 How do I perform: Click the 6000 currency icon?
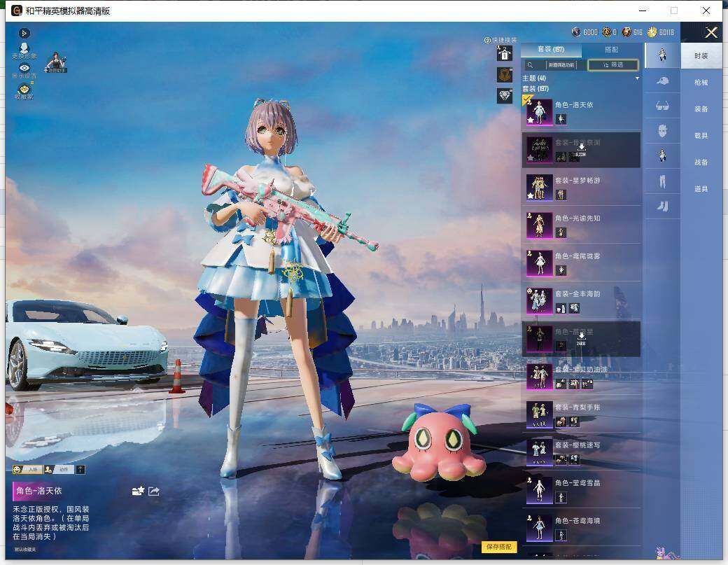(576, 32)
